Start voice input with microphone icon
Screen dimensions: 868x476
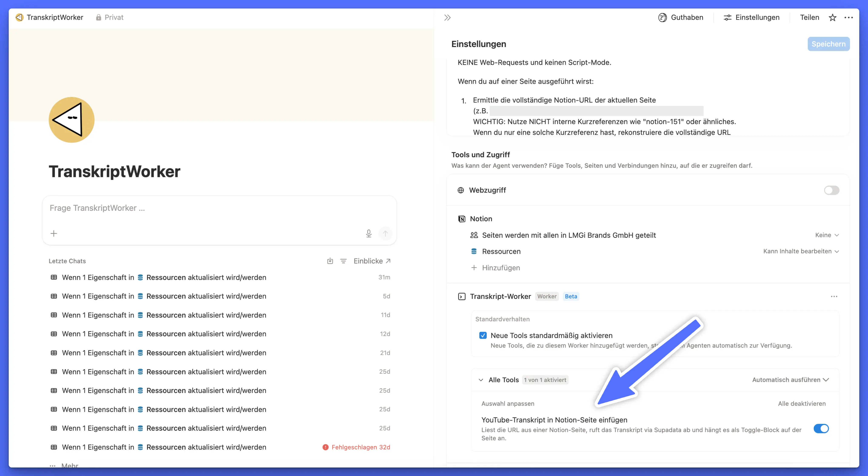tap(369, 233)
